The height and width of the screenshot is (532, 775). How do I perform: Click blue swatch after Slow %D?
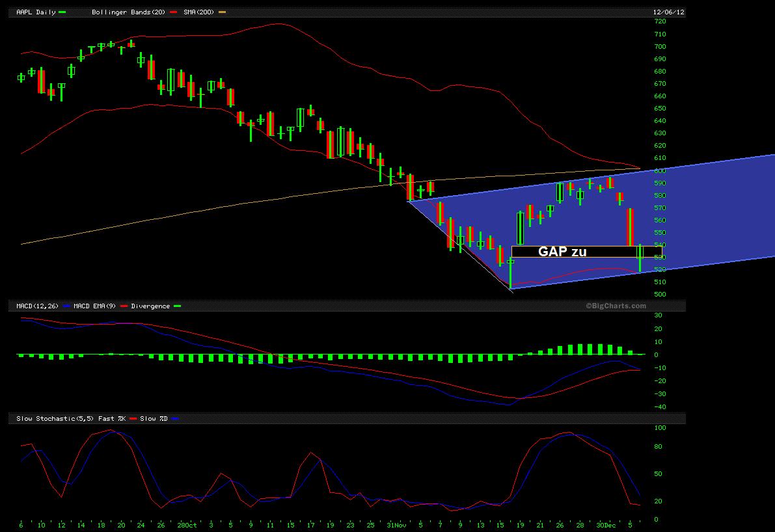pyautogui.click(x=175, y=418)
